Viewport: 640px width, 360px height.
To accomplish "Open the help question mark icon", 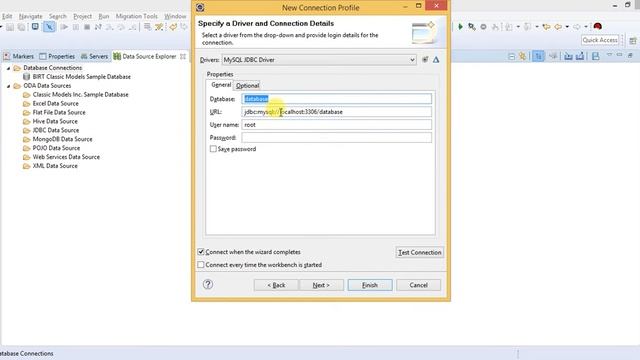I will pyautogui.click(x=208, y=284).
